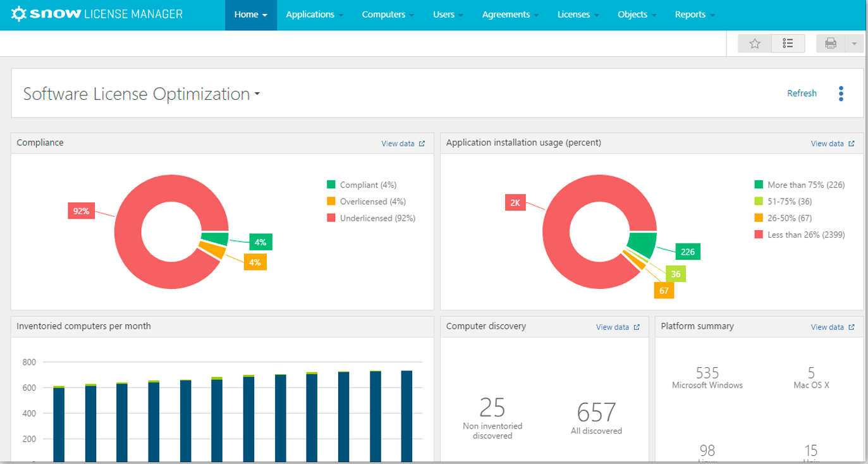Open Compliance View data external link
Screen dimensions: 868x464
tap(403, 143)
